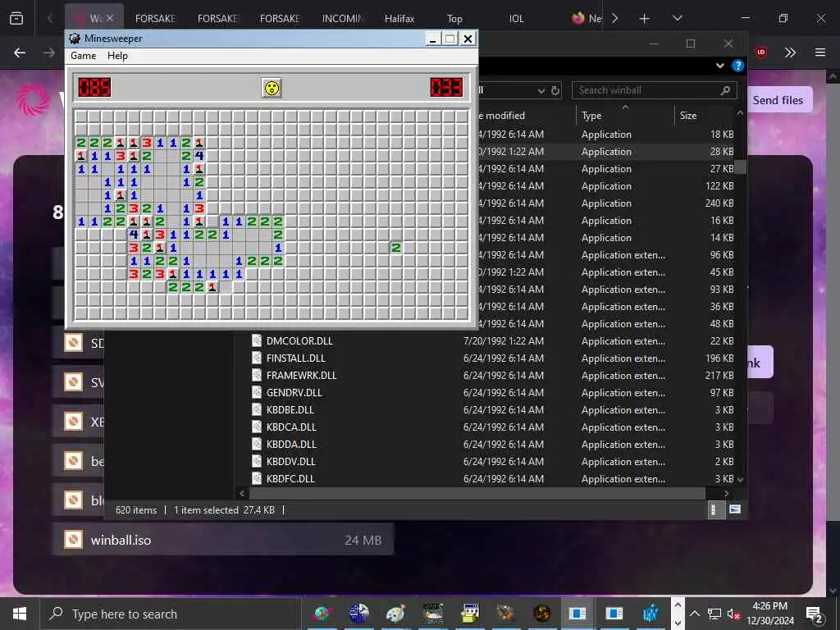Click the red timer display in Minesweeper
Viewport: 840px width, 630px height.
click(x=446, y=87)
